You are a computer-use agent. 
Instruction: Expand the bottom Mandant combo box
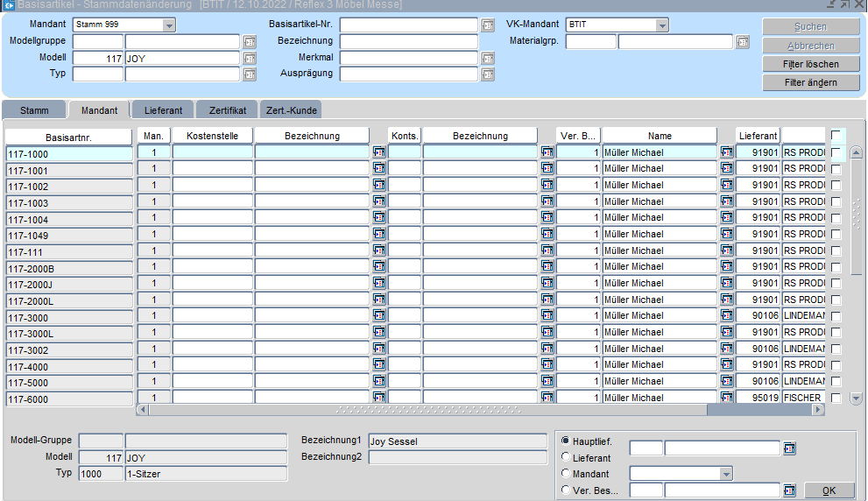tap(725, 474)
